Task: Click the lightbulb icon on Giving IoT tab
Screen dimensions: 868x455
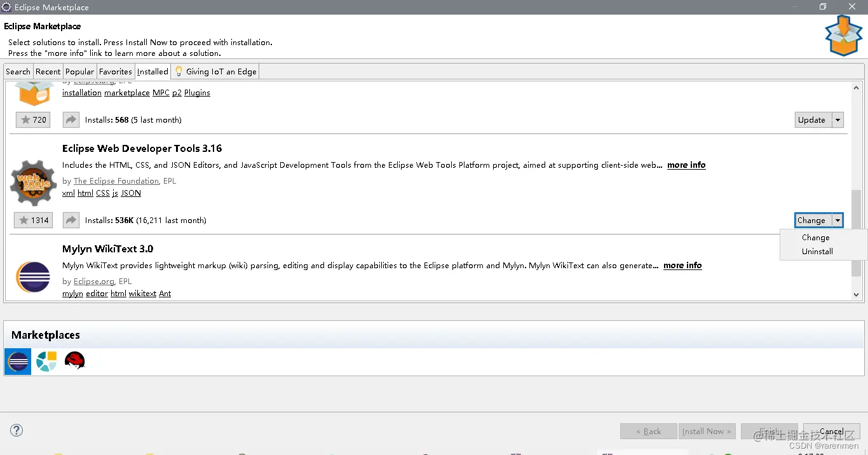Action: (179, 71)
